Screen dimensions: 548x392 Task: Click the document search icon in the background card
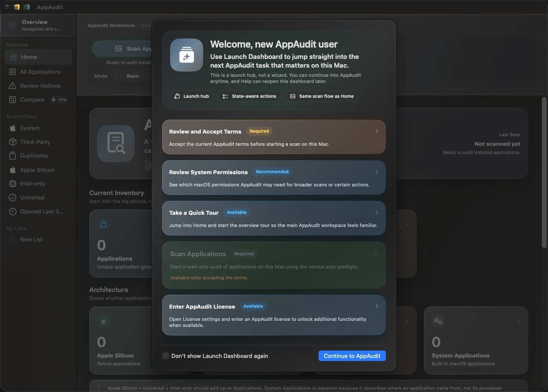[x=116, y=144]
